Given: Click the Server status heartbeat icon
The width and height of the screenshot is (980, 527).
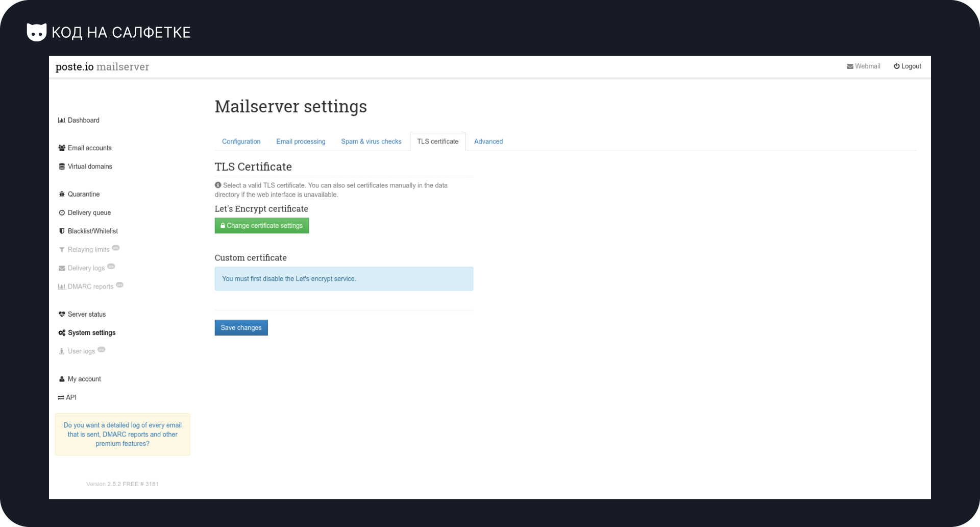Looking at the screenshot, I should point(62,315).
